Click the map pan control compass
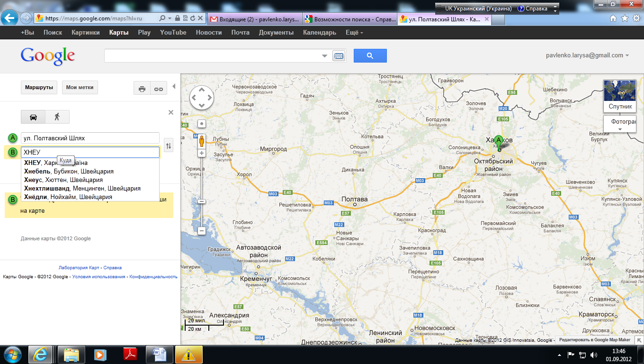Screen dimensions: 644x364 [201, 98]
